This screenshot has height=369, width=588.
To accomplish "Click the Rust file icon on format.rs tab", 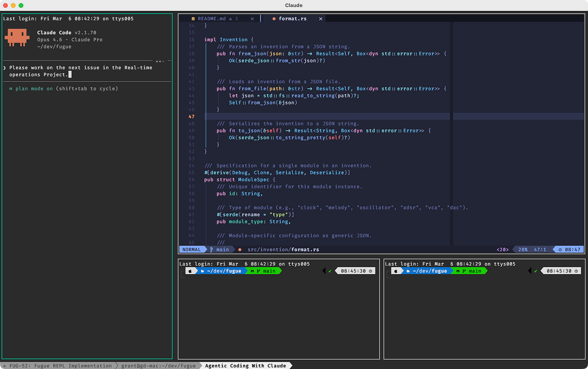I will click(274, 19).
